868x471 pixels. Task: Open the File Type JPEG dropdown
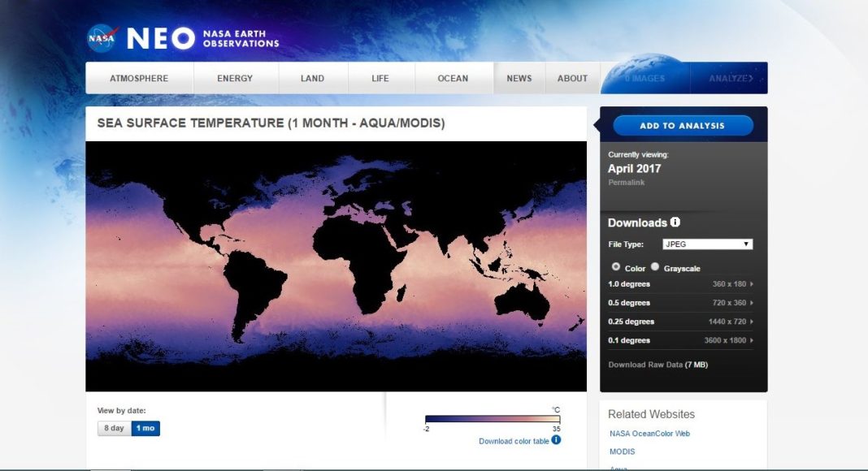tap(707, 244)
